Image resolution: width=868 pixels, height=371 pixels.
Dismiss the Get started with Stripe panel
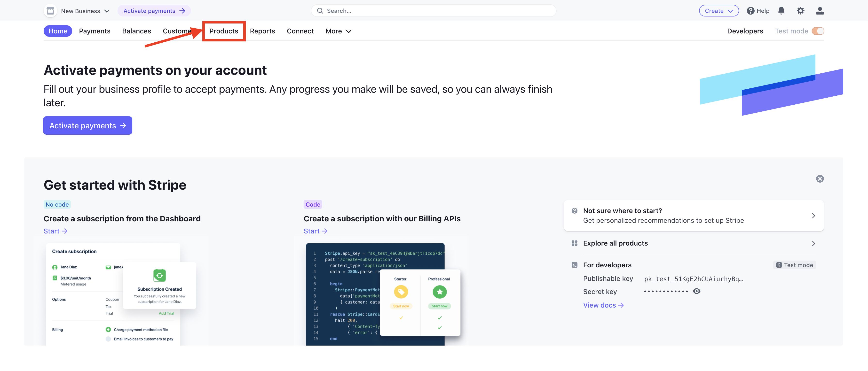820,179
